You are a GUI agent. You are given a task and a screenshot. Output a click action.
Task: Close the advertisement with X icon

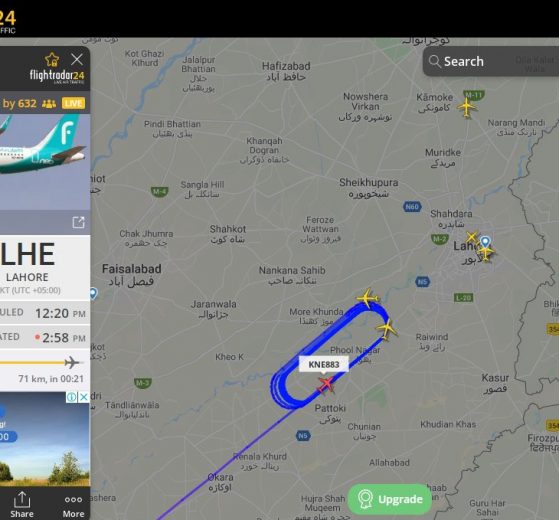pos(84,397)
